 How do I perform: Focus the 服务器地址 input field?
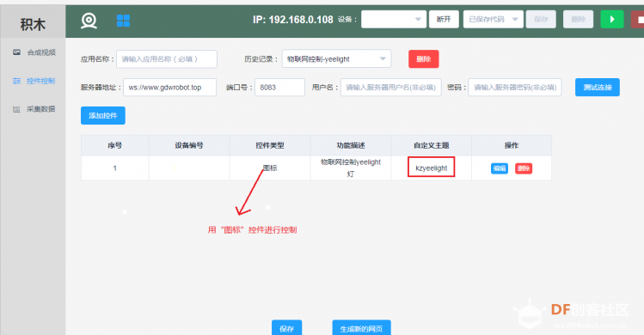tap(169, 87)
